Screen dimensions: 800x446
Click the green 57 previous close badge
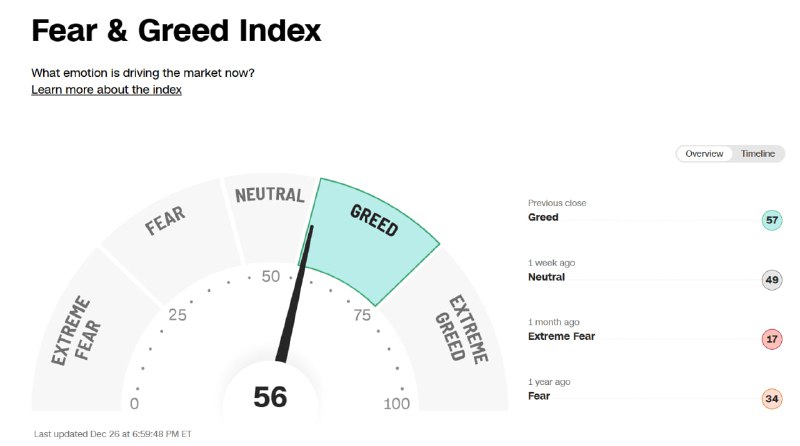771,220
